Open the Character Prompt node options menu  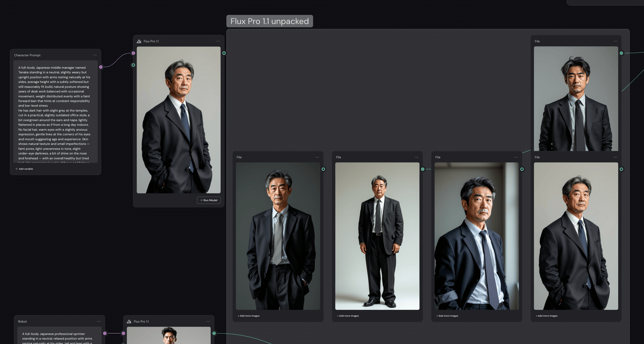(95, 55)
